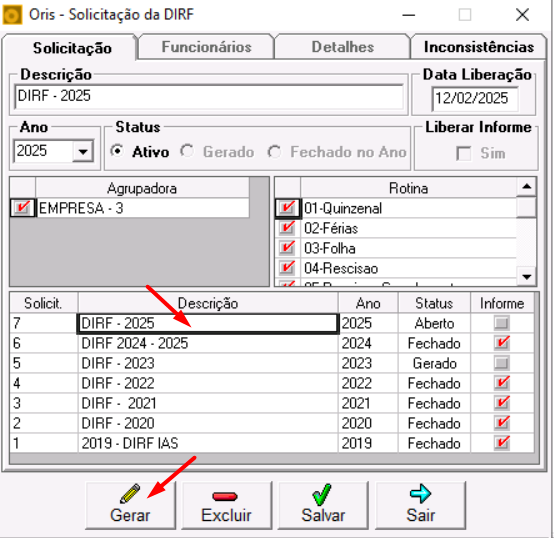Screen dimensions: 554x538
Task: Click the Rotina list scroll down arrow
Action: (x=526, y=277)
